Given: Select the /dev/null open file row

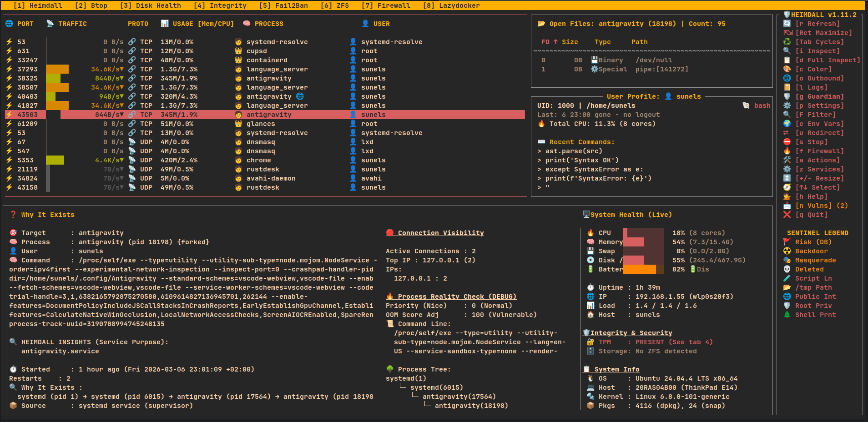Looking at the screenshot, I should click(651, 60).
